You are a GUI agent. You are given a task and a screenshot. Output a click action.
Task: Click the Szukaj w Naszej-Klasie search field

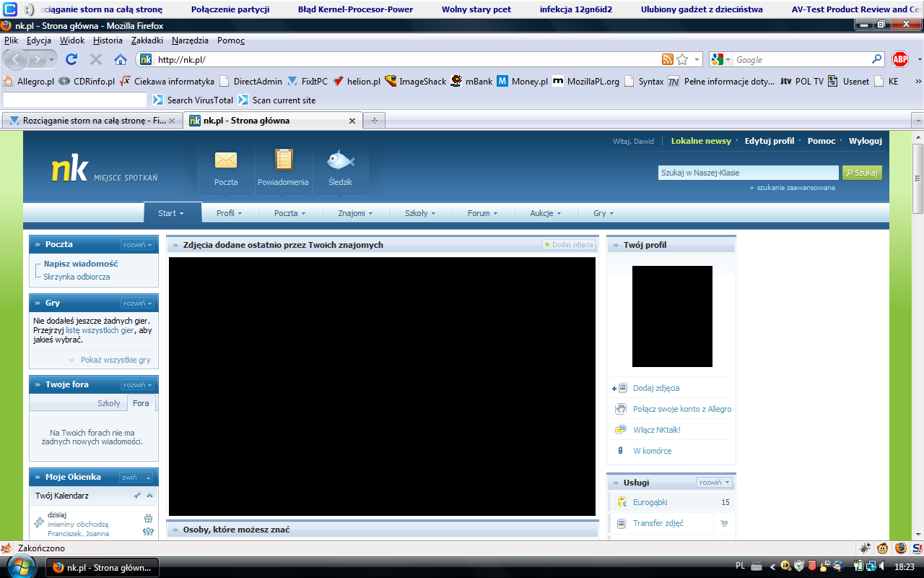click(x=749, y=173)
